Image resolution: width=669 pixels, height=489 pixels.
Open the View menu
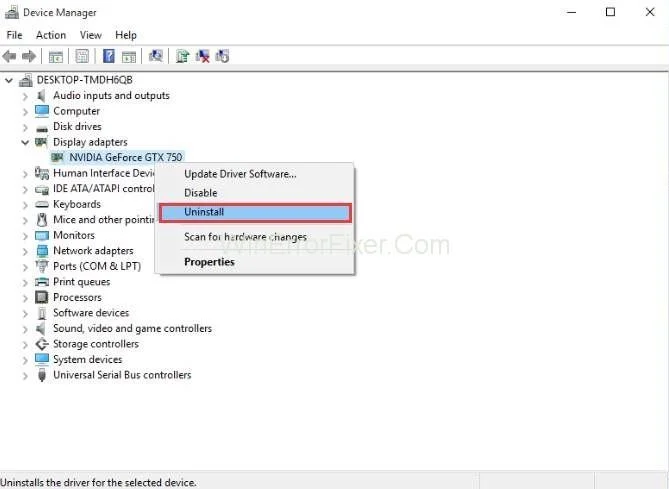90,35
